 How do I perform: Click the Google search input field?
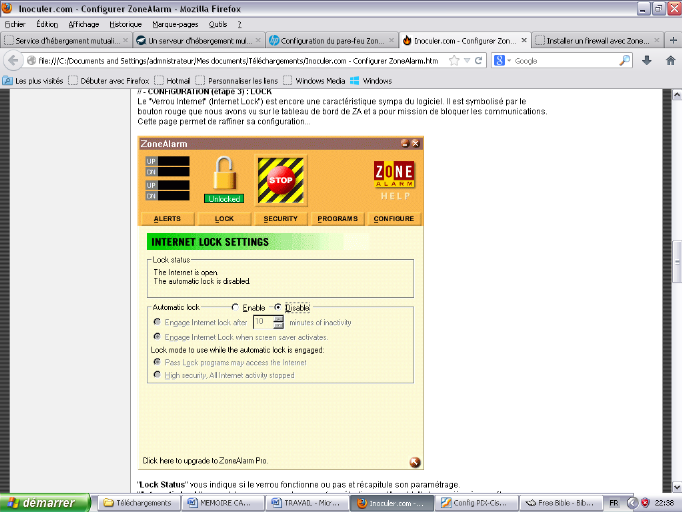click(x=565, y=60)
